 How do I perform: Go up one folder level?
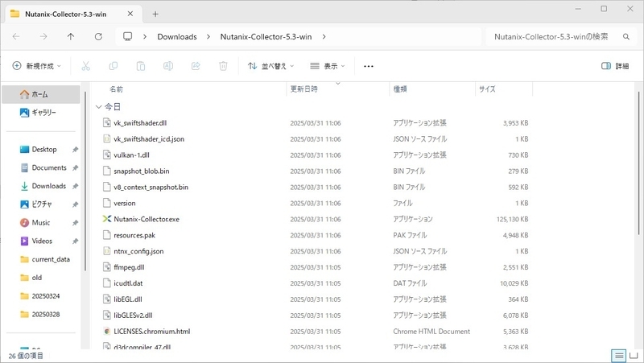pos(71,36)
